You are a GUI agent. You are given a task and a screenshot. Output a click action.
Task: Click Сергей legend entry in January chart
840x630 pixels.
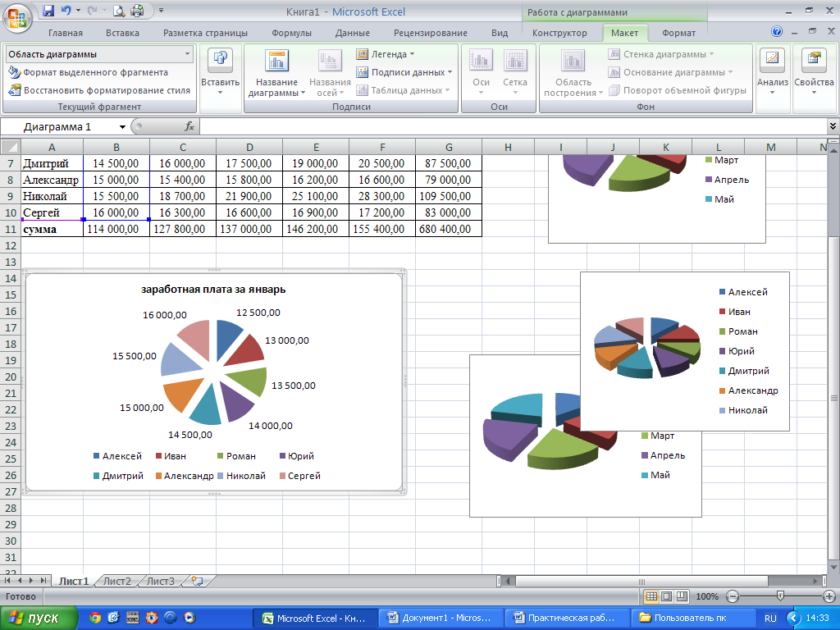[x=300, y=476]
